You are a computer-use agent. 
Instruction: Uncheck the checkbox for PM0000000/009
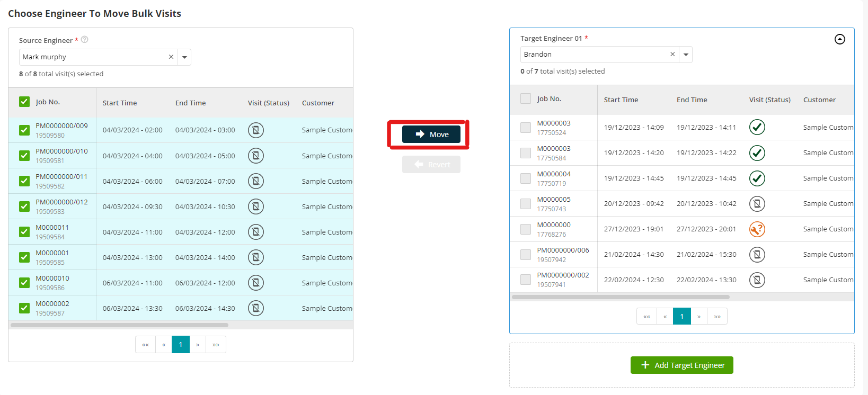click(x=24, y=130)
